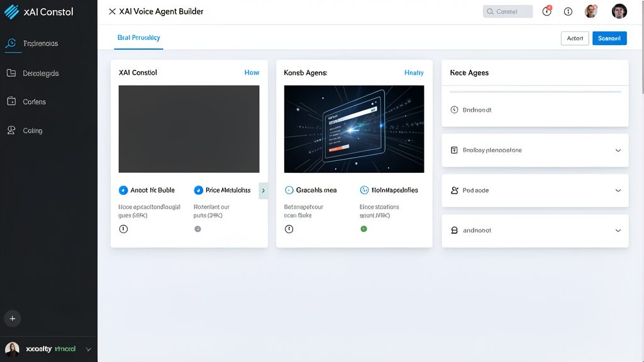The height and width of the screenshot is (362, 644).
Task: Click the gray status dot under Price Mtdalchss
Action: pyautogui.click(x=197, y=229)
